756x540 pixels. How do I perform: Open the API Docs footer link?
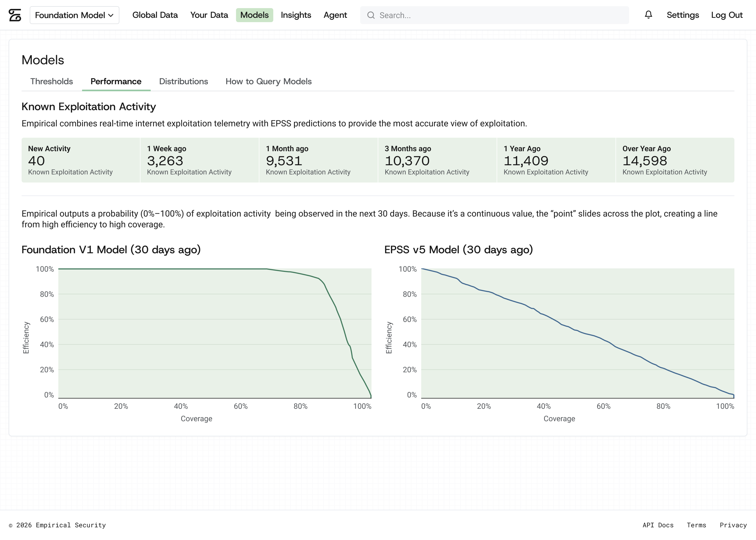tap(658, 525)
